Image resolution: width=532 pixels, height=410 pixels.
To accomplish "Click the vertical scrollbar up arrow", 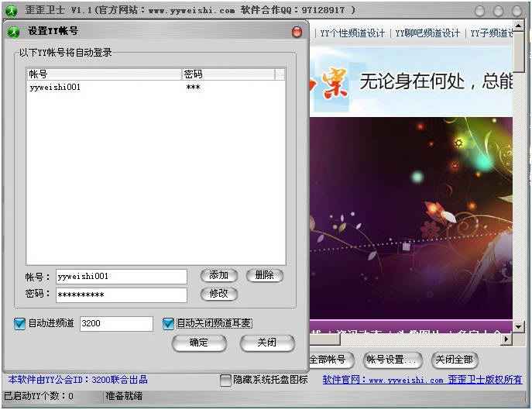I will tap(518, 26).
